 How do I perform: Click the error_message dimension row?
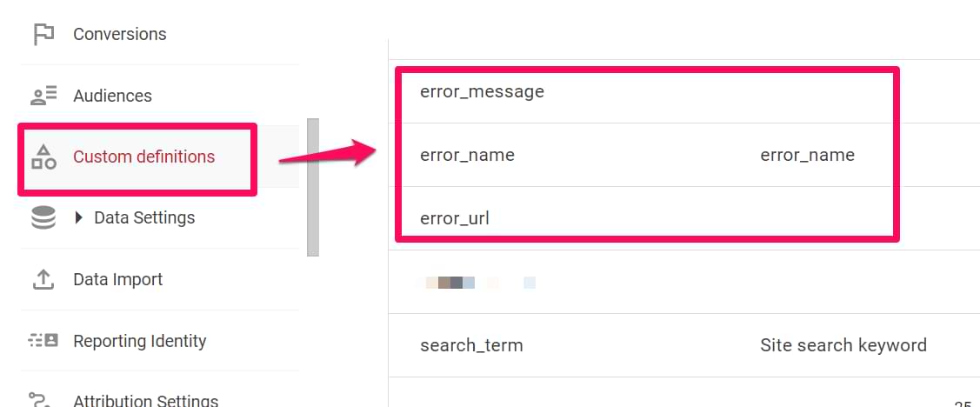coord(482,91)
